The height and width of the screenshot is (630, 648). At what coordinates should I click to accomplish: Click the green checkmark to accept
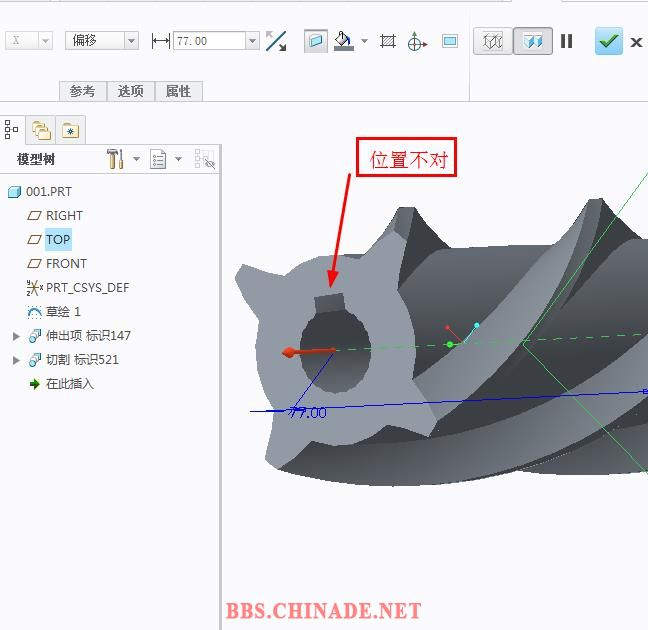[608, 41]
